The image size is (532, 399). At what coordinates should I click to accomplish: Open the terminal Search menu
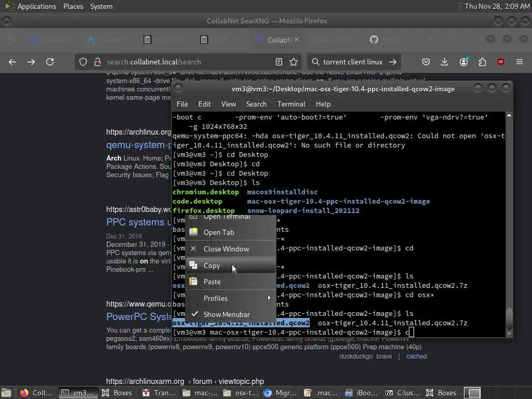256,104
